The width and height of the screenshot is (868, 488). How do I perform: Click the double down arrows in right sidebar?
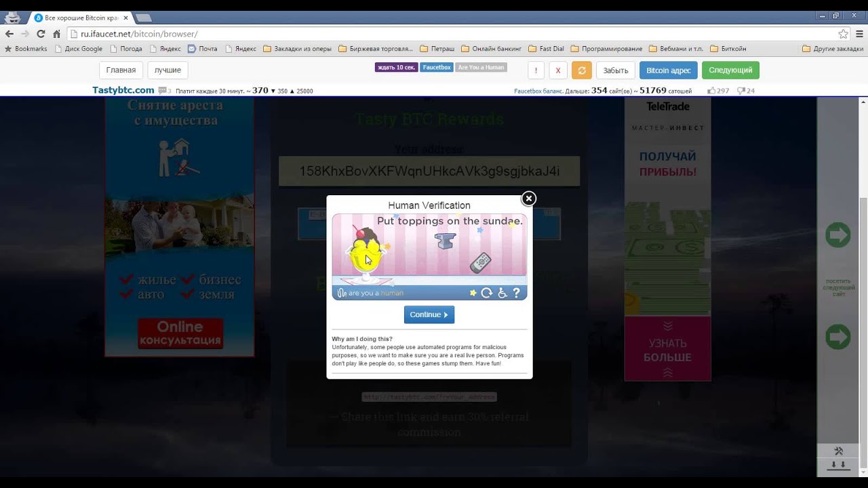point(839,465)
